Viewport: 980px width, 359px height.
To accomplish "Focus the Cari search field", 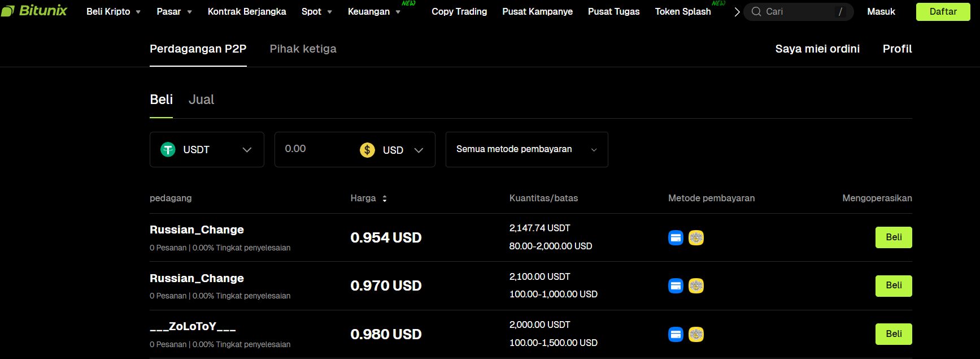I will [799, 11].
